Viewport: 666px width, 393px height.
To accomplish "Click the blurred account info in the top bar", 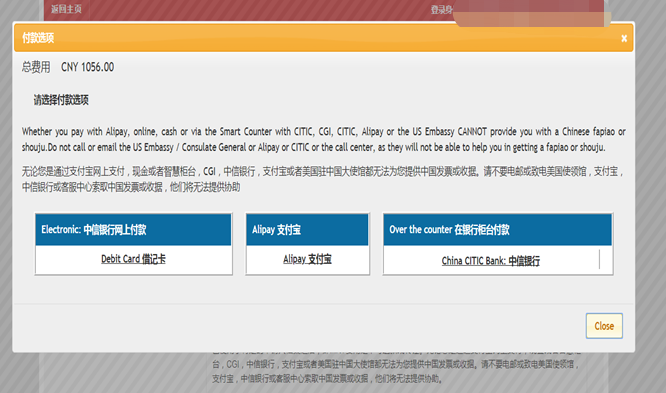I will (x=531, y=13).
